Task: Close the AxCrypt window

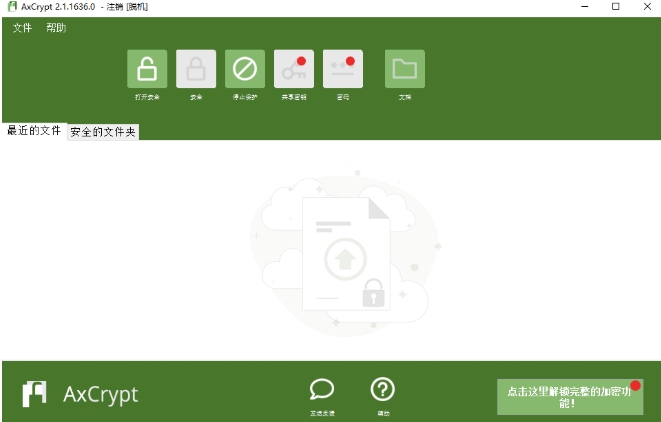Action: pos(646,7)
